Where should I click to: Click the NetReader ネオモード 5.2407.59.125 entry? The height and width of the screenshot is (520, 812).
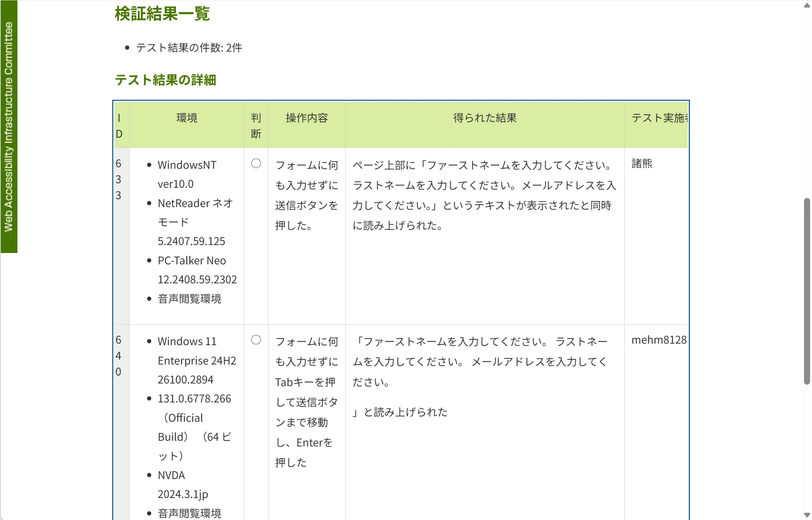[196, 222]
